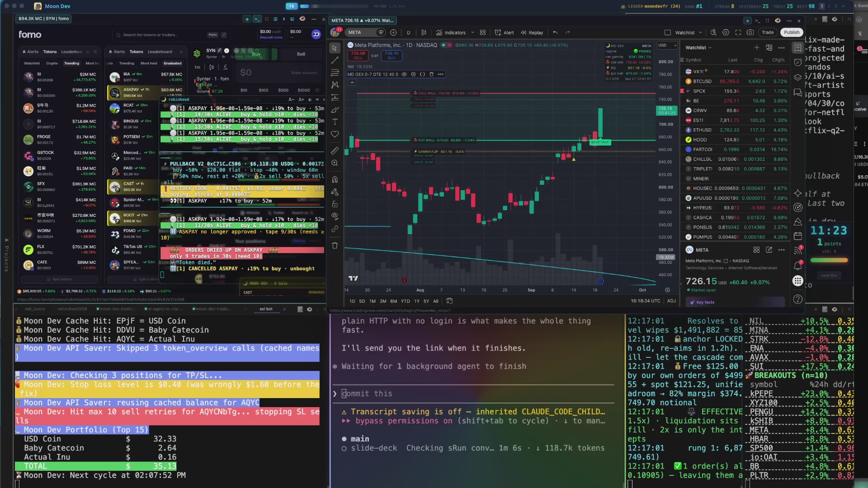Select the trend line drawing tool

[335, 61]
